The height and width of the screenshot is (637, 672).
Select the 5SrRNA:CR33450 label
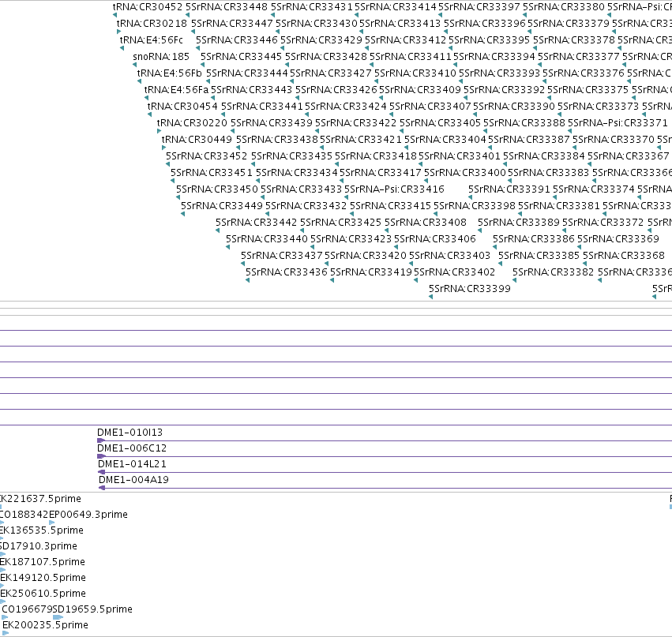[x=217, y=189]
